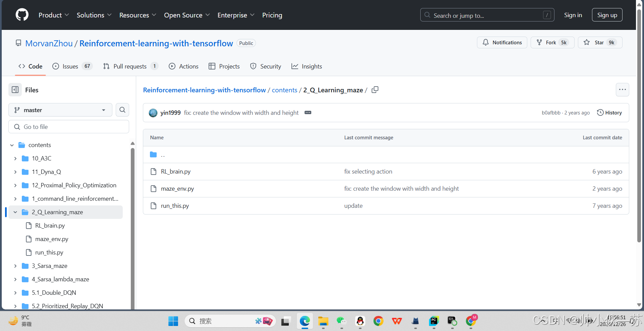Open the Resources menu dropdown
Screen dimensions: 644x331
(138, 15)
